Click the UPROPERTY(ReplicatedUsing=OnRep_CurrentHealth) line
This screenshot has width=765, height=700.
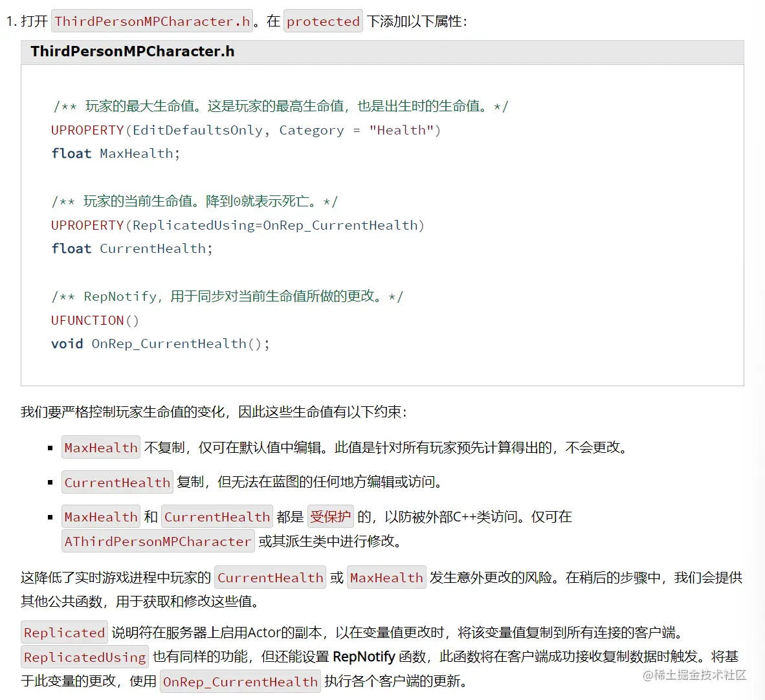[238, 225]
